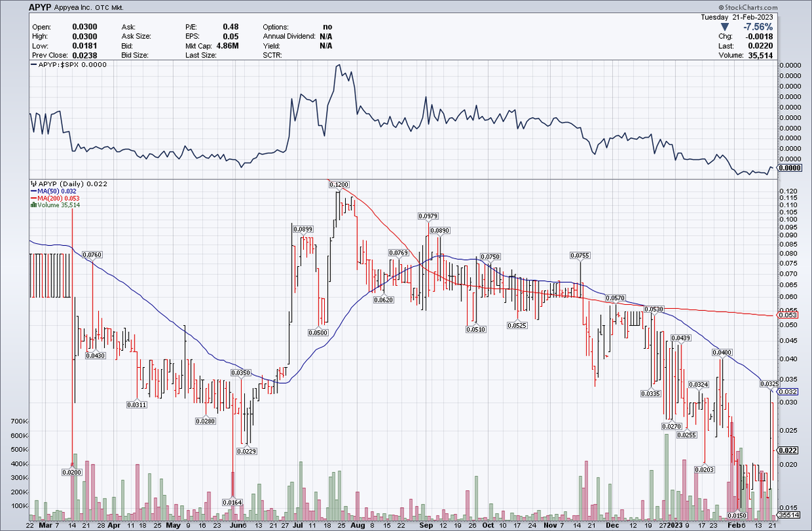
Task: Click the Dec label on date axis
Action: click(x=611, y=524)
